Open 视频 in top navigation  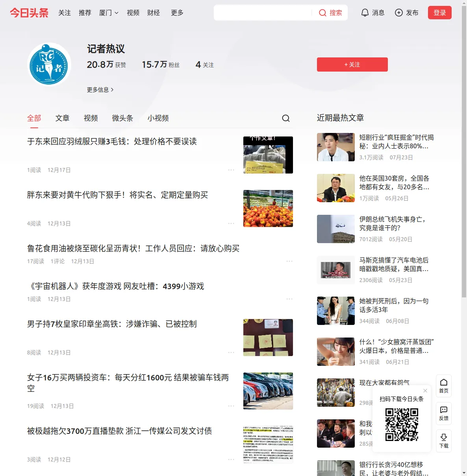coord(133,13)
